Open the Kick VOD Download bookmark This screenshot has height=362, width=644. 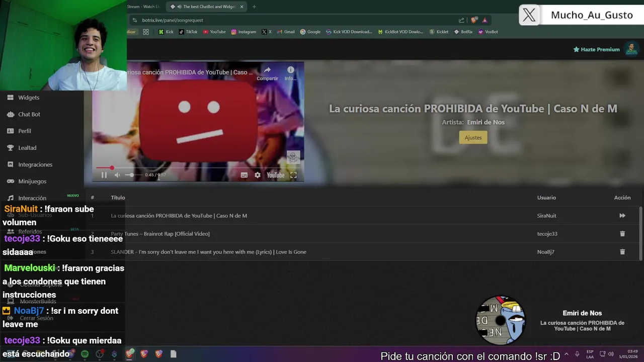click(349, 32)
